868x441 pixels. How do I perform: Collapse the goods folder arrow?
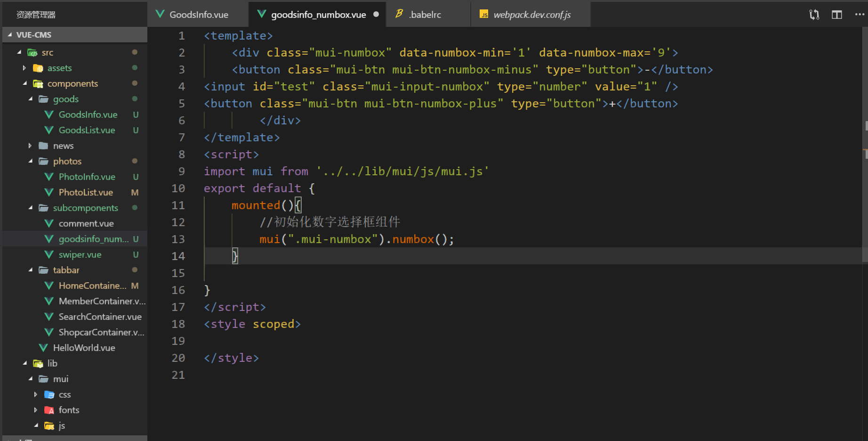pyautogui.click(x=31, y=99)
